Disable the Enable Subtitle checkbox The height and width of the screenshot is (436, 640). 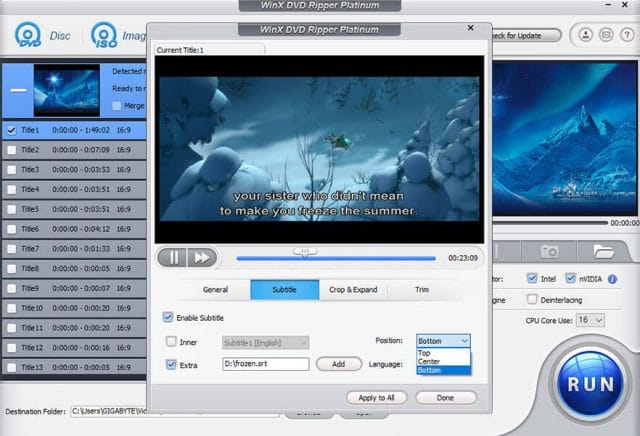pyautogui.click(x=168, y=317)
